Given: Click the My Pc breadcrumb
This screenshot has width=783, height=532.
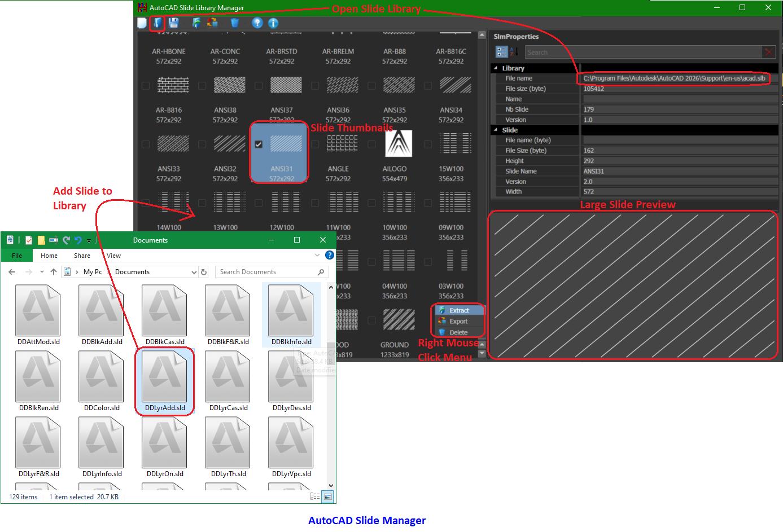Looking at the screenshot, I should (x=93, y=272).
